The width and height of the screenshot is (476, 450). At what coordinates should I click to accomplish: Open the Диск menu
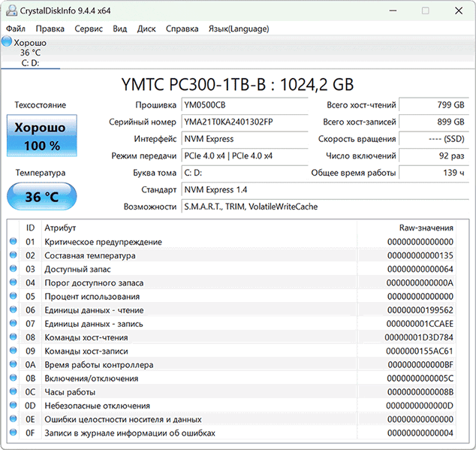click(x=146, y=29)
